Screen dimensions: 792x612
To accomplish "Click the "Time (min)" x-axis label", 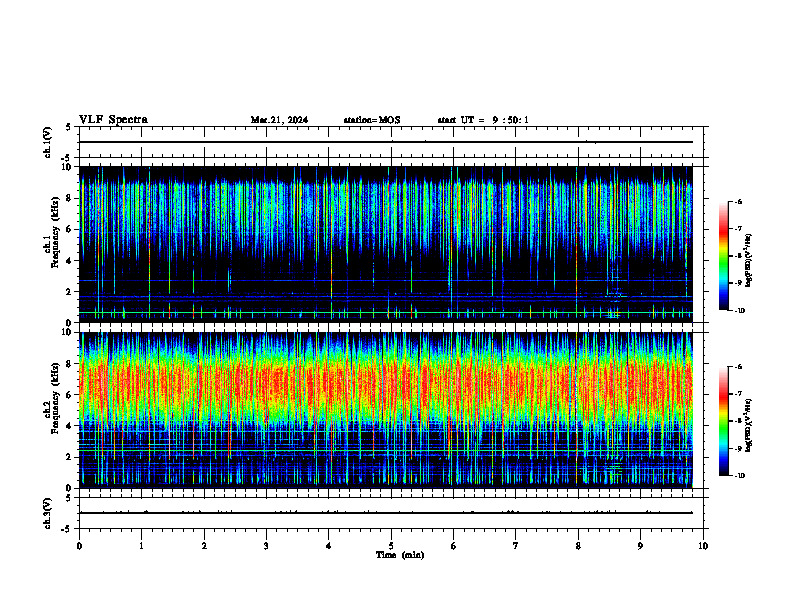I will [x=400, y=555].
